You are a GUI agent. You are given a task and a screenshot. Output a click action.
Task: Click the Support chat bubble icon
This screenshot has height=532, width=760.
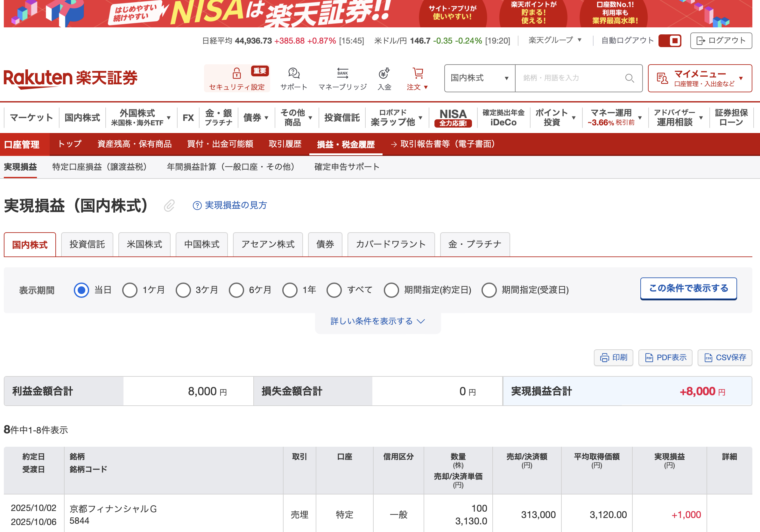294,73
